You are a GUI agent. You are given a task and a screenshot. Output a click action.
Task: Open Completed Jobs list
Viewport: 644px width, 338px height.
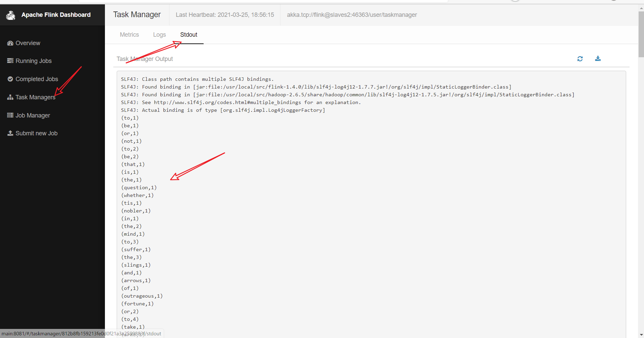[37, 79]
